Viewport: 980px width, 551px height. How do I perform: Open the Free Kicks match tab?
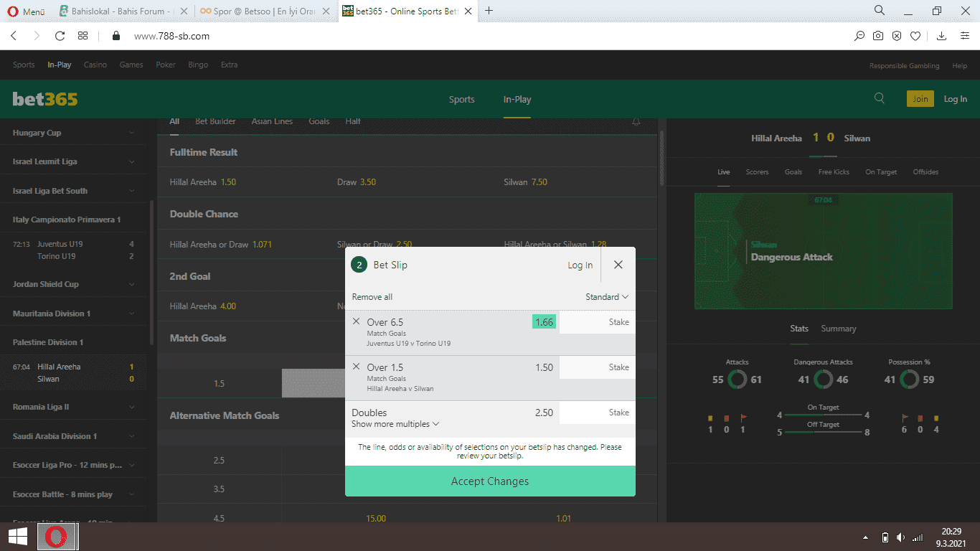tap(834, 172)
